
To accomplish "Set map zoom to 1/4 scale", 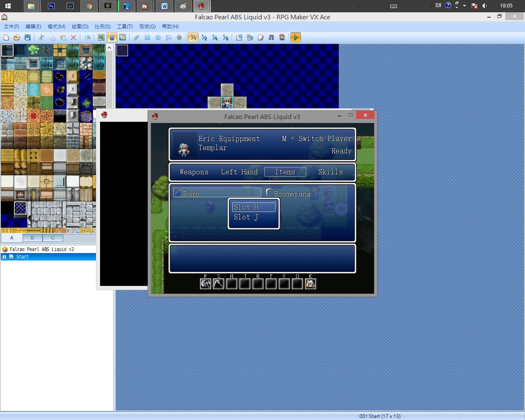I will pyautogui.click(x=215, y=37).
